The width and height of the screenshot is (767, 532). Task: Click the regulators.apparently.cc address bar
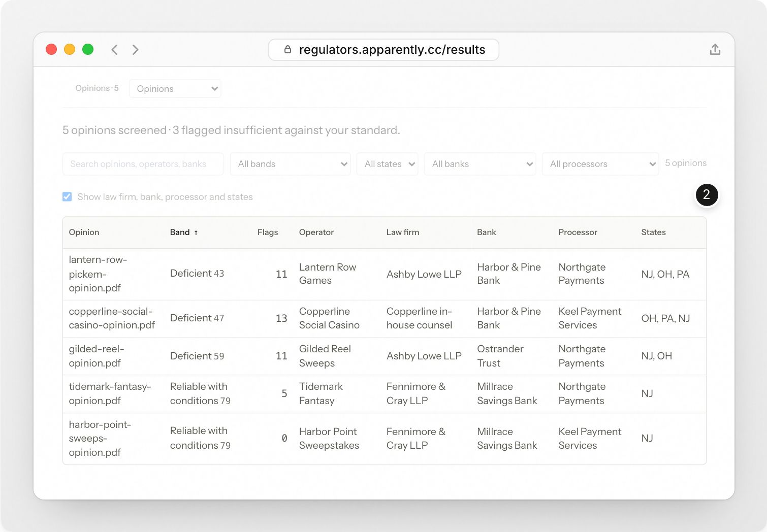point(383,50)
